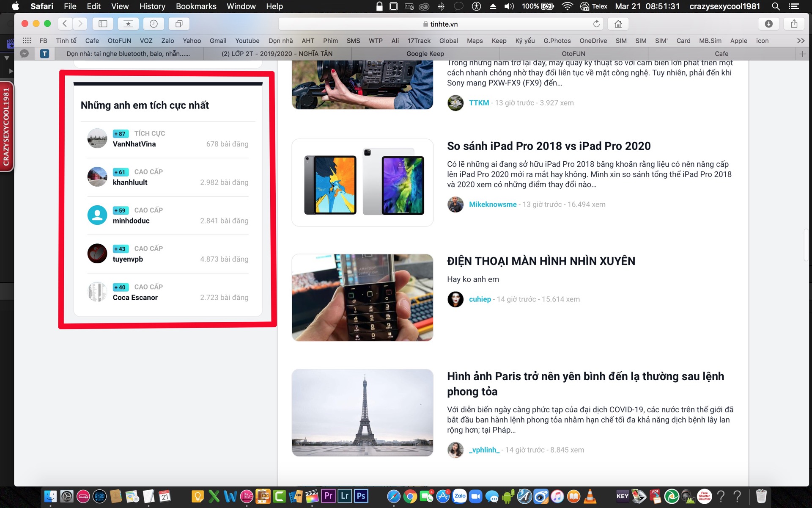The height and width of the screenshot is (508, 812).
Task: Select the History menu item
Action: [153, 6]
